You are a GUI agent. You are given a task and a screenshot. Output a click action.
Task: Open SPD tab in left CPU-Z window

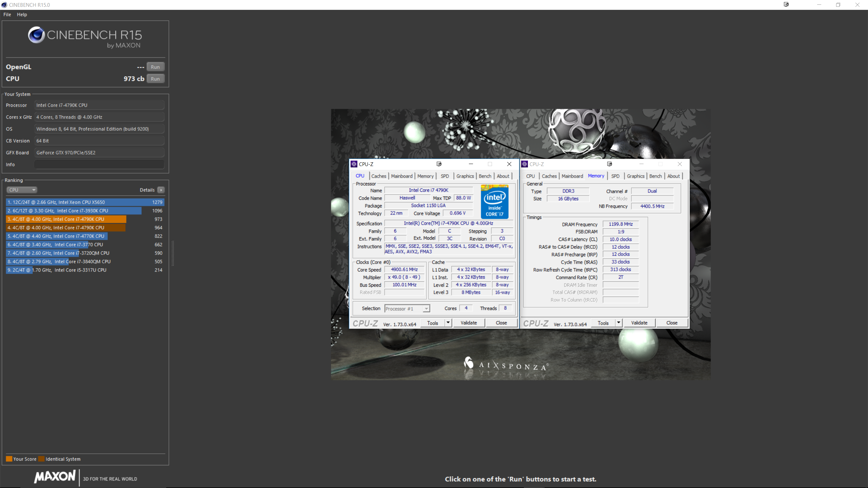pyautogui.click(x=445, y=176)
